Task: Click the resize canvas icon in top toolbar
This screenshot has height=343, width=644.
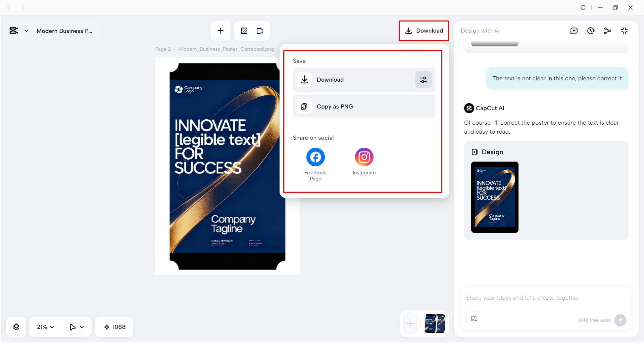Action: 260,31
